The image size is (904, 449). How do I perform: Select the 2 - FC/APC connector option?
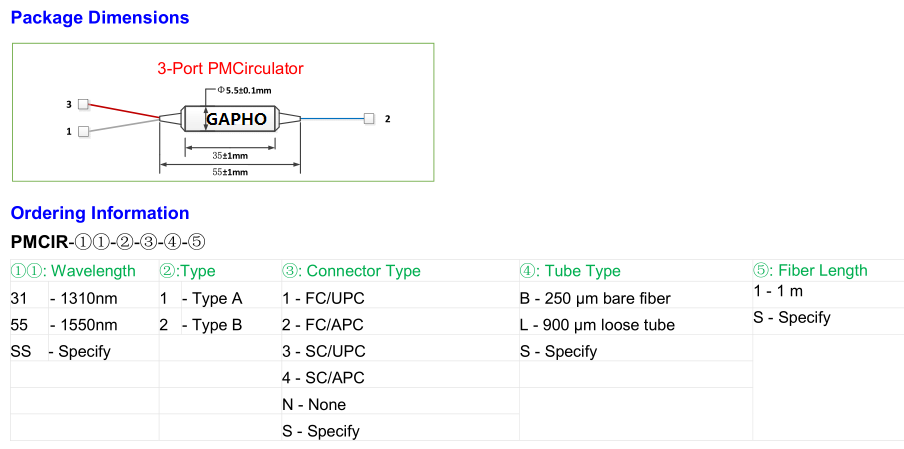click(323, 325)
